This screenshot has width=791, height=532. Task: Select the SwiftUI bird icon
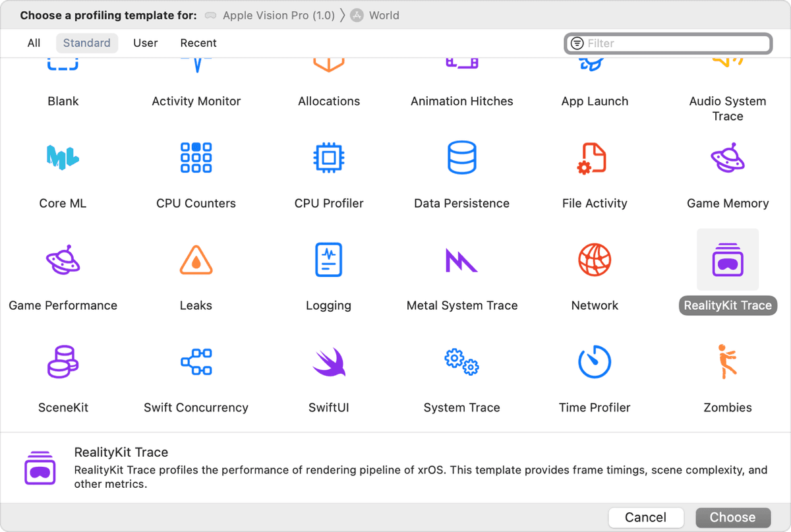[x=329, y=362]
